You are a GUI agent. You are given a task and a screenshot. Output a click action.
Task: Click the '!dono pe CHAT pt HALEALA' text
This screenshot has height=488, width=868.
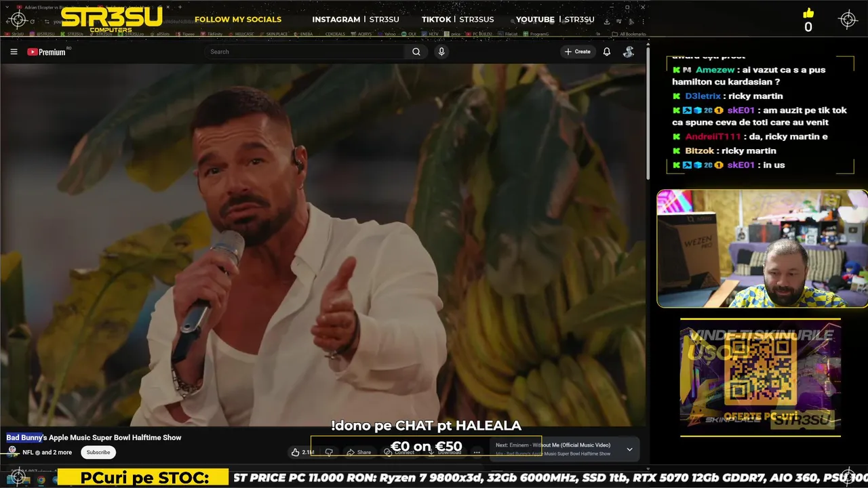coord(426,426)
